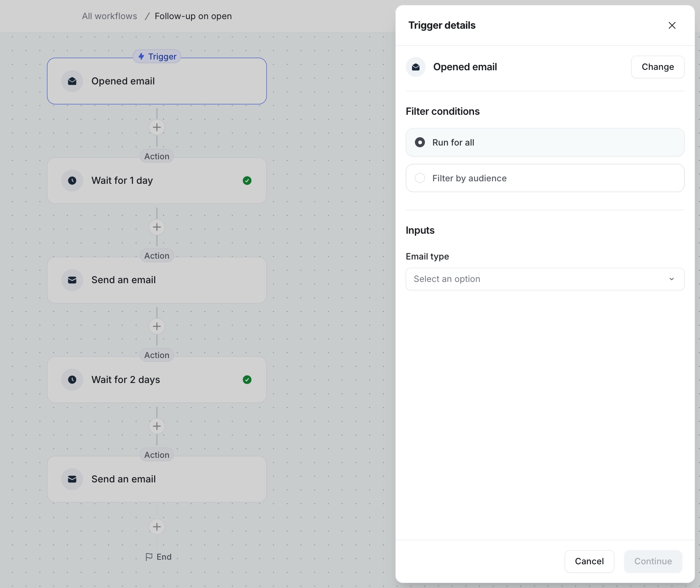
Task: Click the Follow-up on open workflow title
Action: [193, 16]
